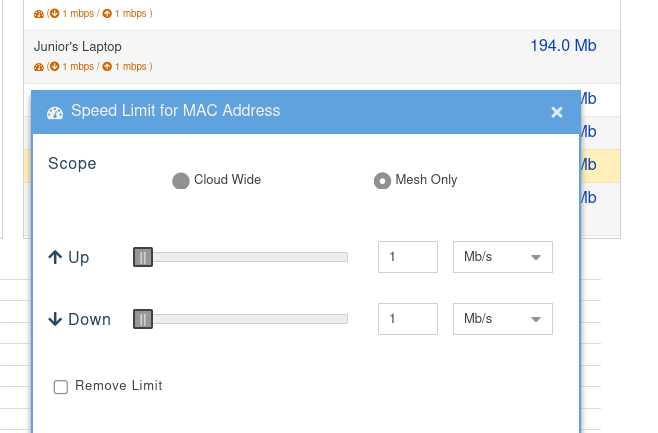The image size is (658, 433).
Task: Click upload arrow icon under Junior's Laptop
Action: tap(107, 67)
